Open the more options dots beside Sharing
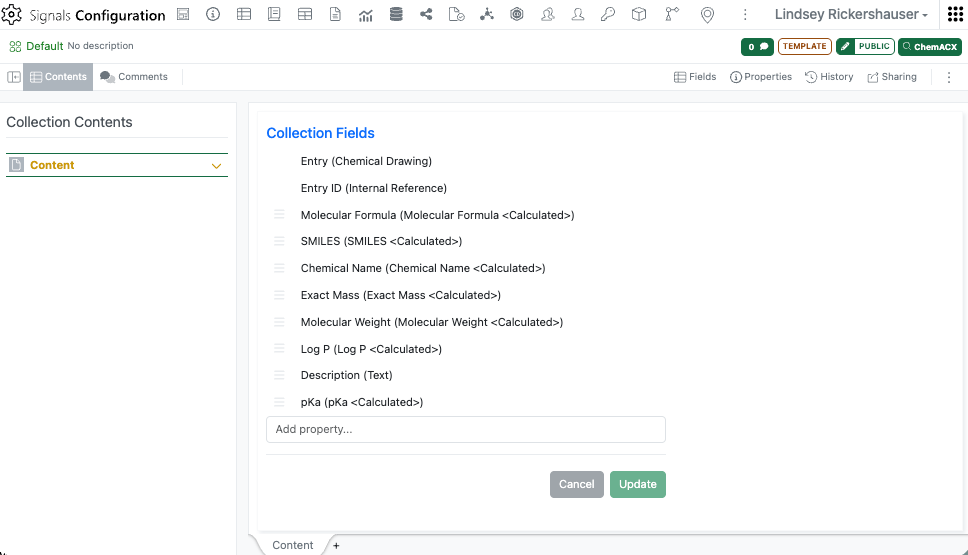968x555 pixels. pyautogui.click(x=949, y=77)
